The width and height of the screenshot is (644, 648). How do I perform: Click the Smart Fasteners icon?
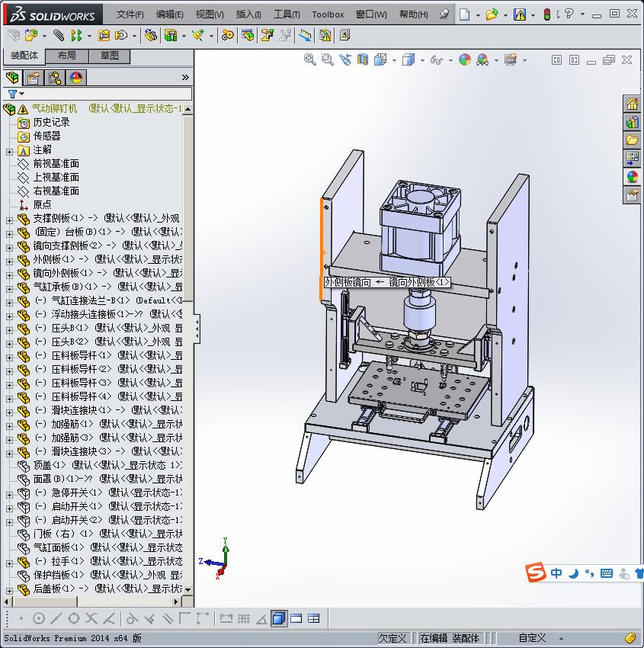pyautogui.click(x=104, y=36)
